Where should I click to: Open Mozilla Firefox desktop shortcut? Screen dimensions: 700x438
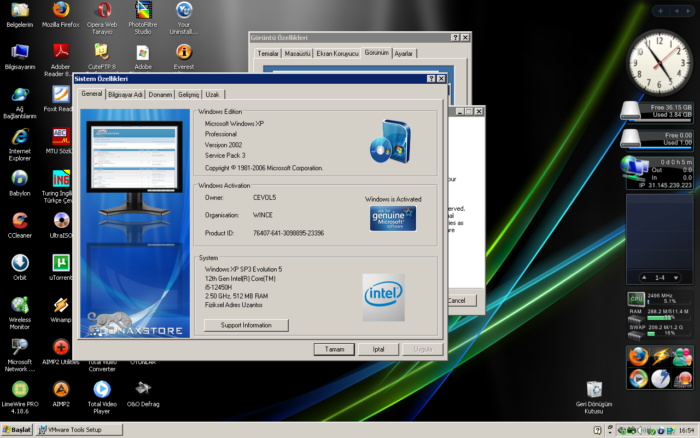tap(61, 15)
